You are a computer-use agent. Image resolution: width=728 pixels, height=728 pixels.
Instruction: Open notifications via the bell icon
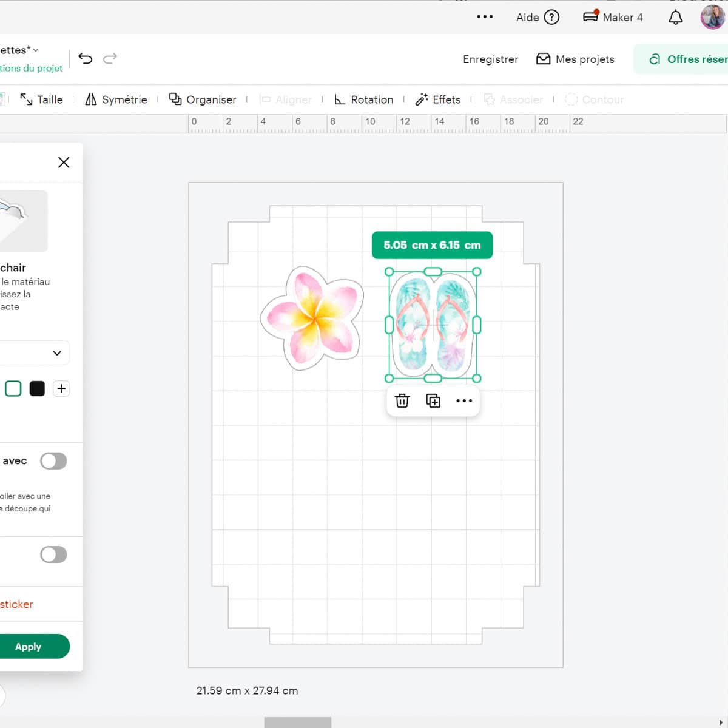[x=675, y=17]
